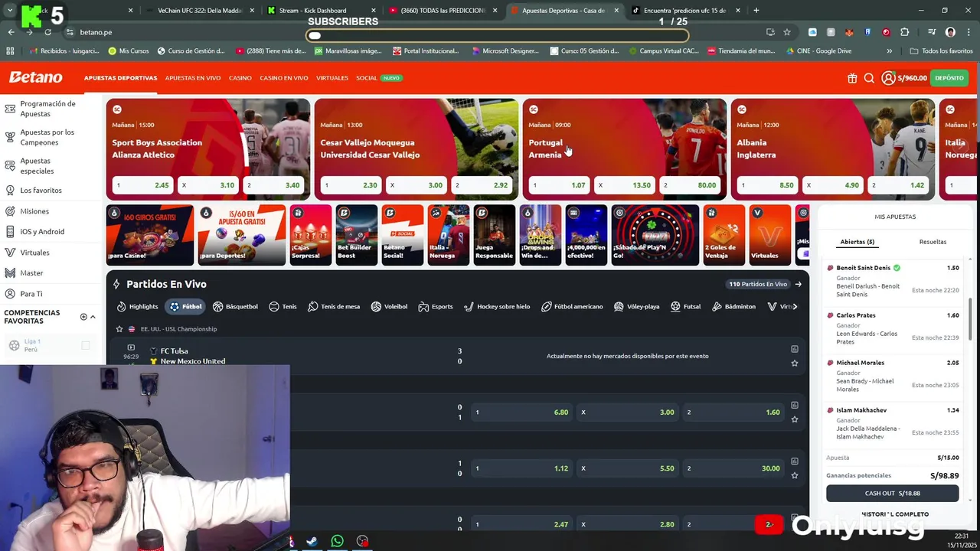Click Cash Out S/18.88 button
Viewport: 980px width, 551px height.
click(x=892, y=494)
